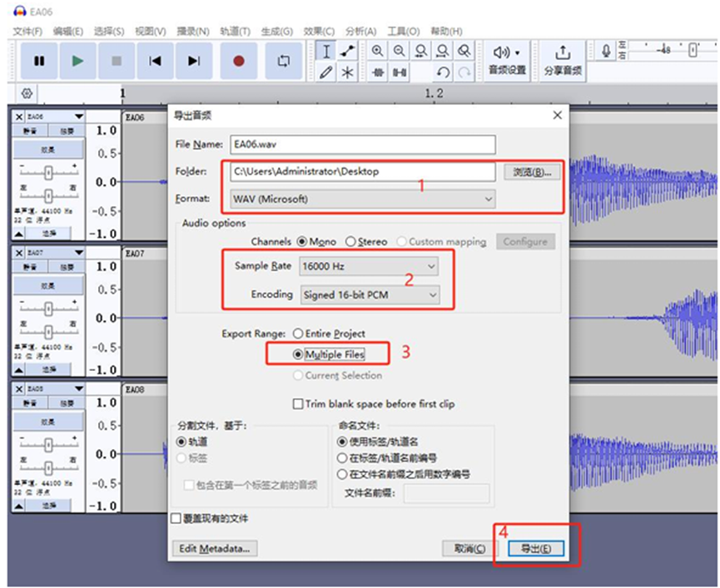Open the 文件(F) menu
Screen dimensions: 720x588
pos(27,31)
